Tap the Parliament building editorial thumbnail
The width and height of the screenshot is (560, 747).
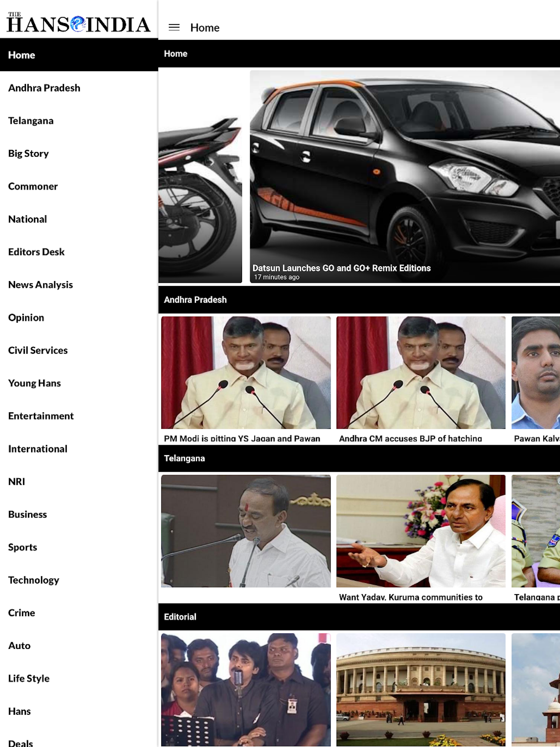coord(421,689)
